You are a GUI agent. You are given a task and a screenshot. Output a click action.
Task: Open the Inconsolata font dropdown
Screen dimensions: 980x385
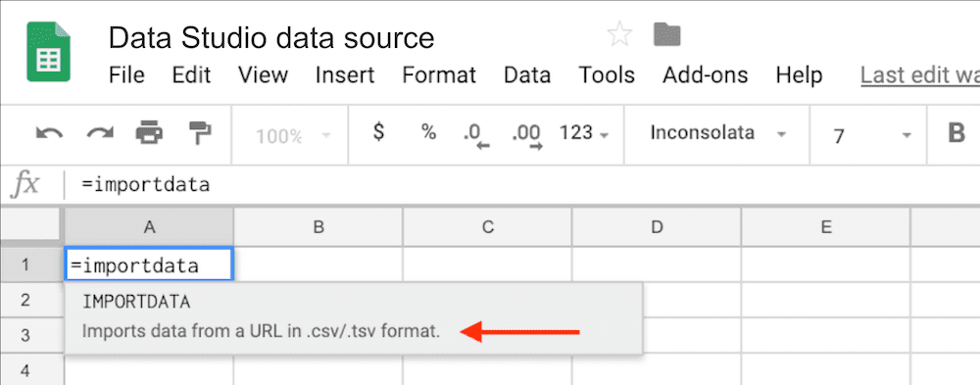pyautogui.click(x=718, y=133)
